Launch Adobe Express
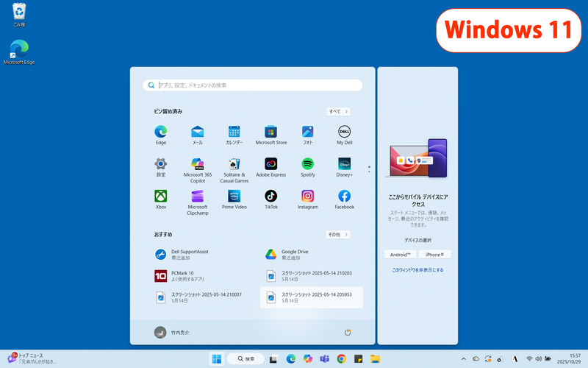The image size is (588, 368). point(270,167)
